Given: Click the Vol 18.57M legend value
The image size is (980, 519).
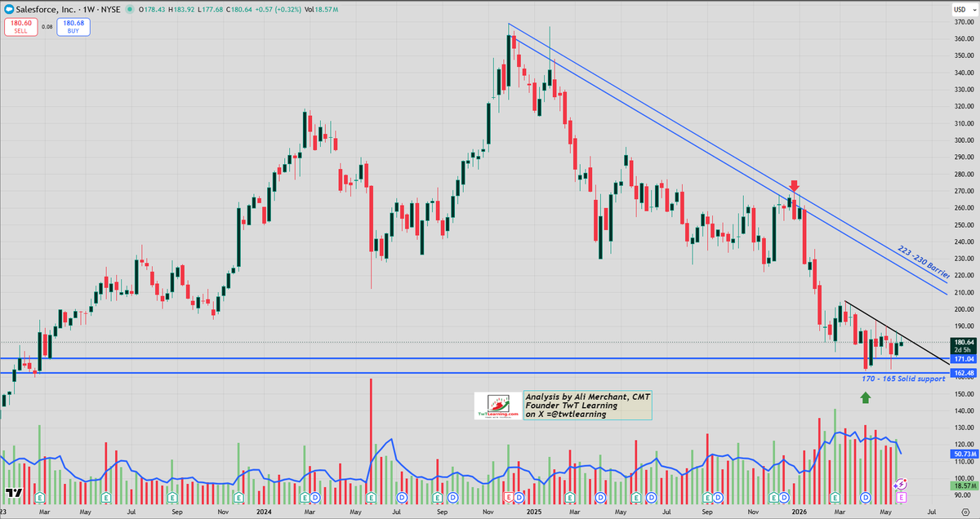Looking at the screenshot, I should pyautogui.click(x=323, y=10).
